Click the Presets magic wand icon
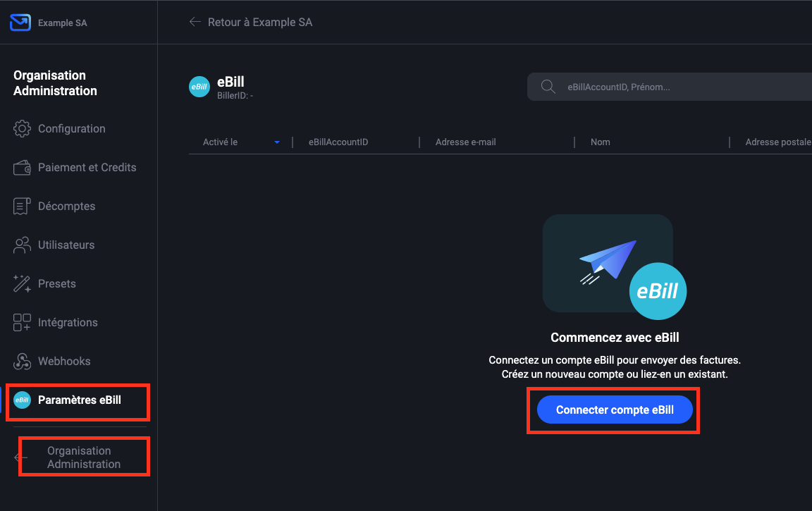 (22, 284)
